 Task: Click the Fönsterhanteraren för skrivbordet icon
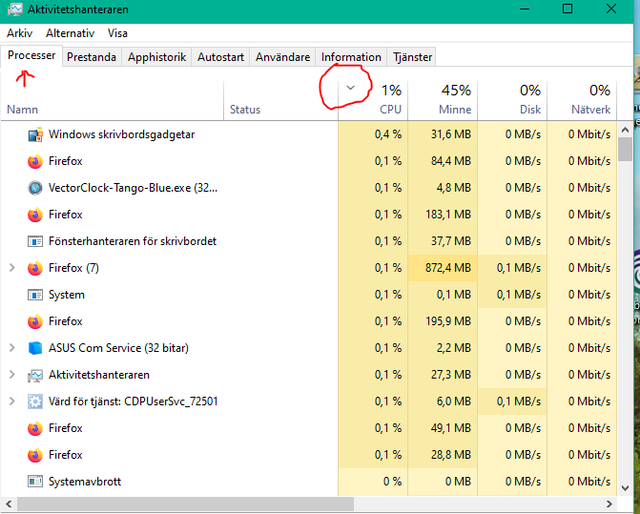tap(35, 241)
